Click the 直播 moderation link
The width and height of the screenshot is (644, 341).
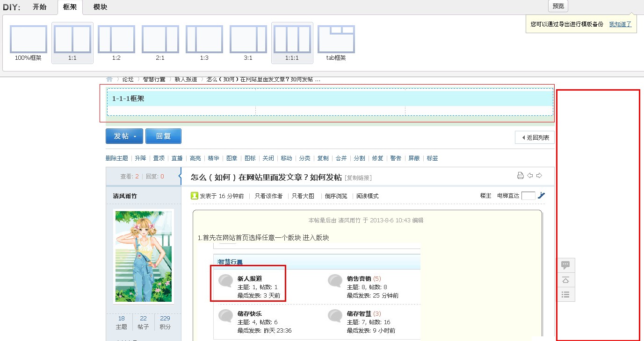tap(177, 158)
